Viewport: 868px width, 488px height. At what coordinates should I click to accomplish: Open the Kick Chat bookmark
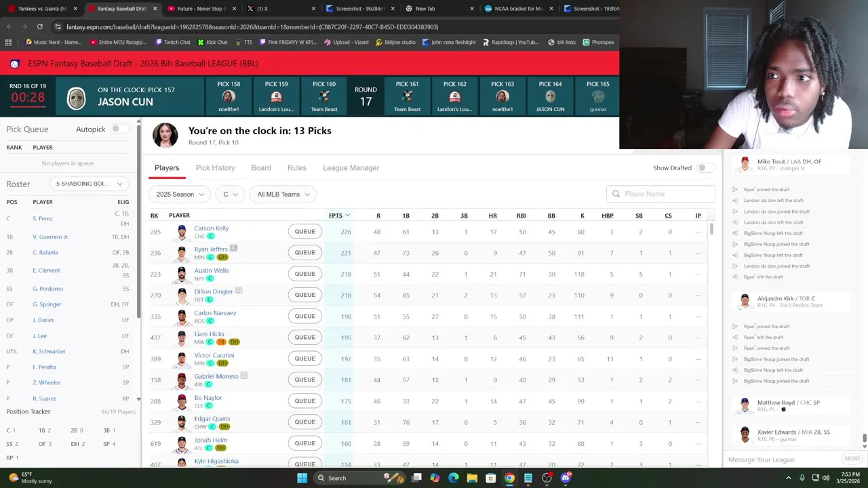click(213, 42)
